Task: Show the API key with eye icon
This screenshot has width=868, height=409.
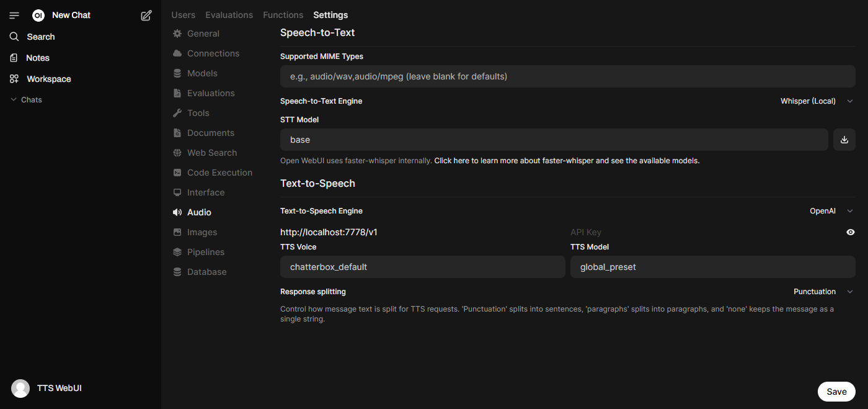Action: (x=850, y=232)
